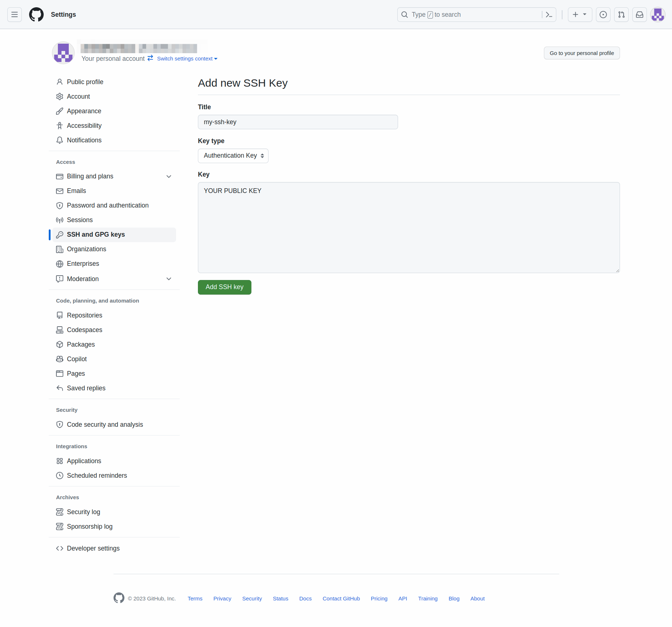Click inside the Key text area
Viewport: 672px width, 627px height.
click(409, 228)
